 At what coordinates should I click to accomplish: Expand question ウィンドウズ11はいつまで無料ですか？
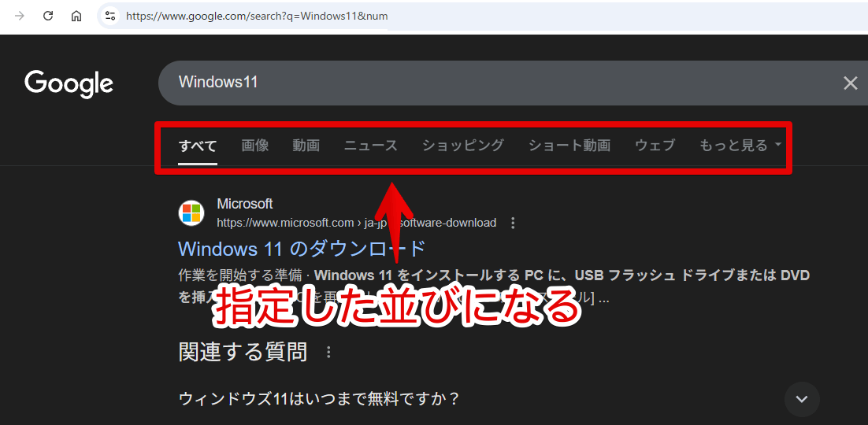320,399
